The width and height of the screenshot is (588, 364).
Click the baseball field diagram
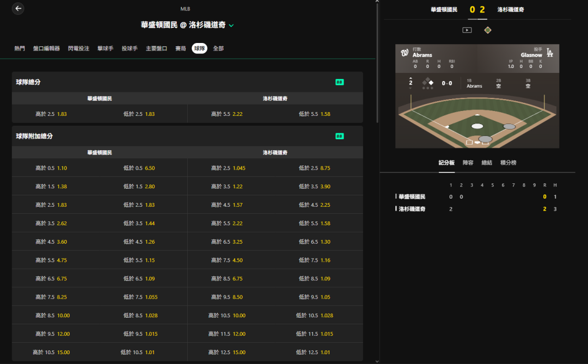tap(477, 121)
